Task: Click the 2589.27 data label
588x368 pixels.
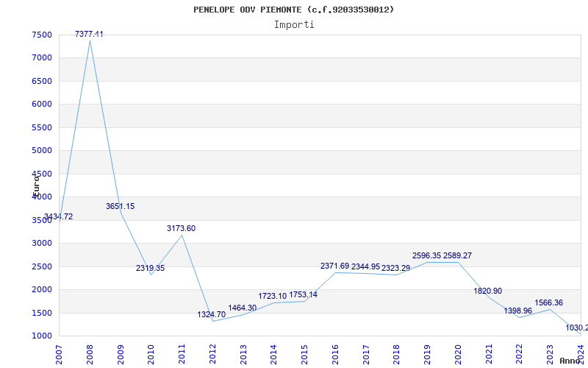Action: pos(457,255)
